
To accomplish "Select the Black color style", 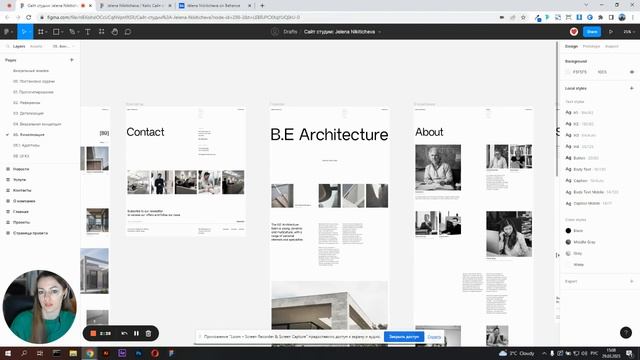I will pyautogui.click(x=578, y=231).
